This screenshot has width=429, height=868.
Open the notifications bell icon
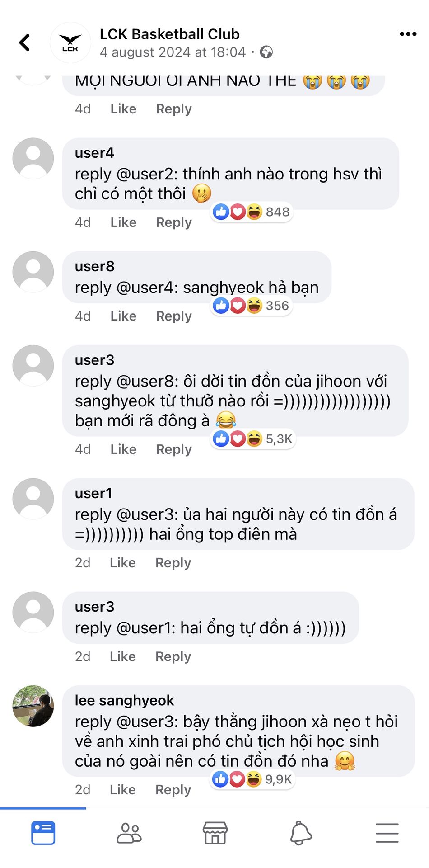point(301,833)
